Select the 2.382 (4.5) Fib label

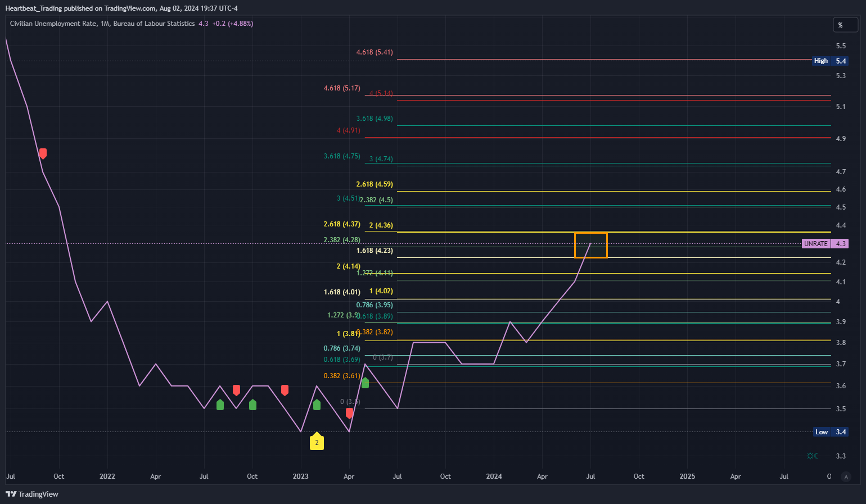pyautogui.click(x=377, y=200)
